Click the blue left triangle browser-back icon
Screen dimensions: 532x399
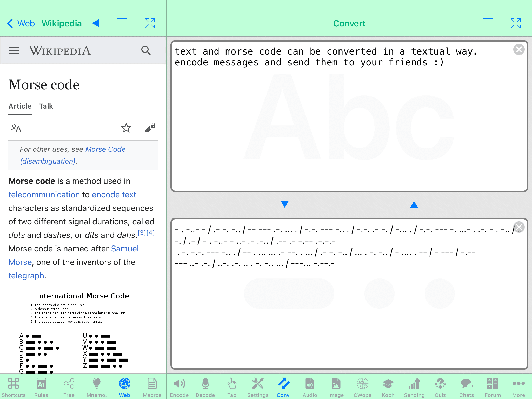click(96, 23)
